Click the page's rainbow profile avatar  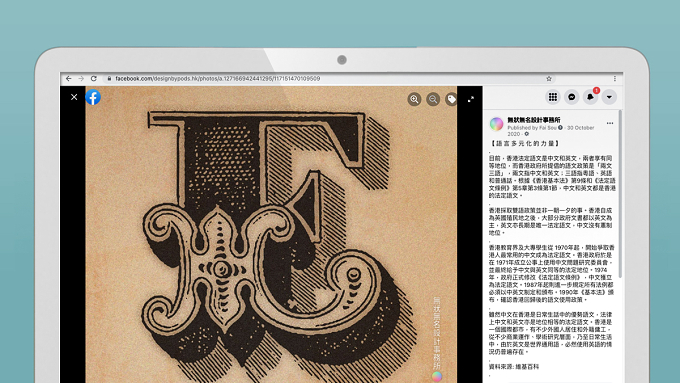496,124
